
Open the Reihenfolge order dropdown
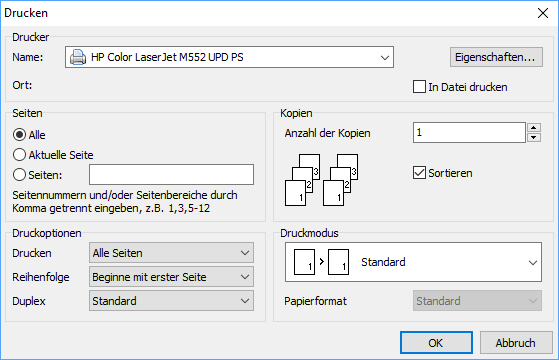(x=171, y=277)
